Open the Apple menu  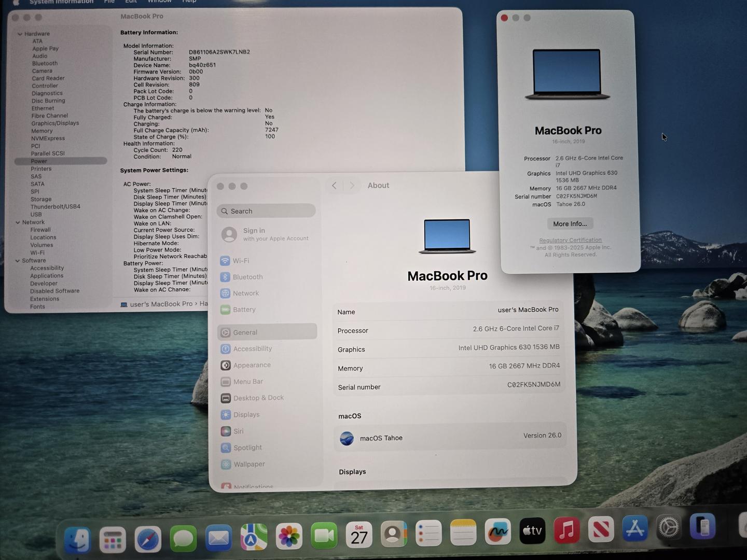coord(16,2)
